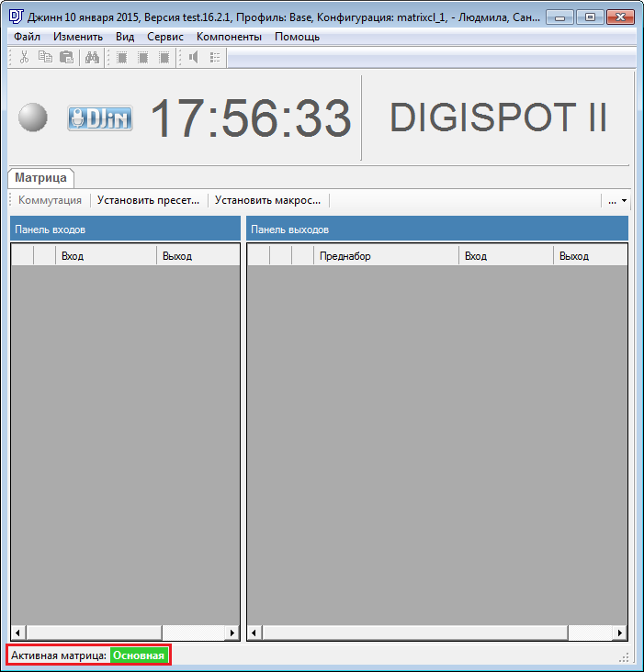Click the inputs panel horizontal scrollbar thumb

tap(94, 633)
